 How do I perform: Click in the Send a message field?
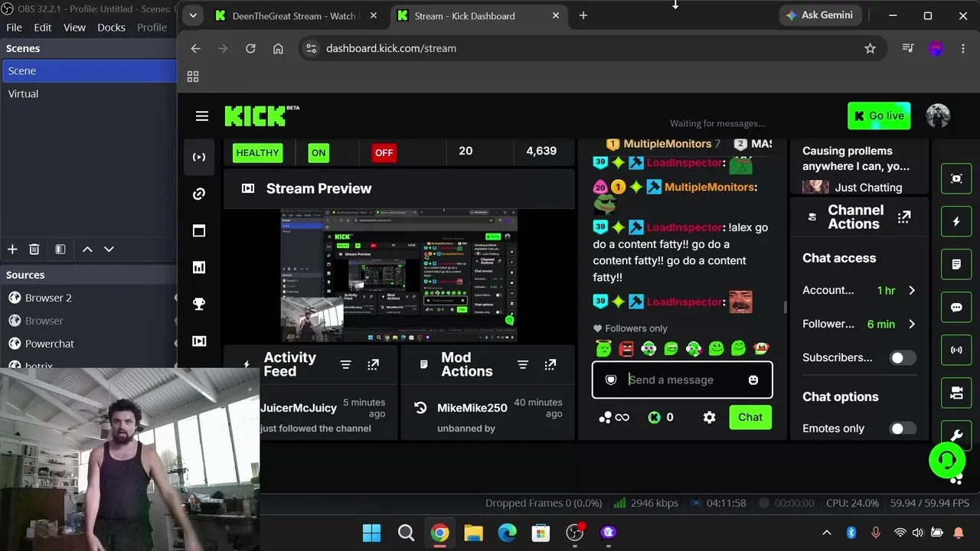[684, 380]
